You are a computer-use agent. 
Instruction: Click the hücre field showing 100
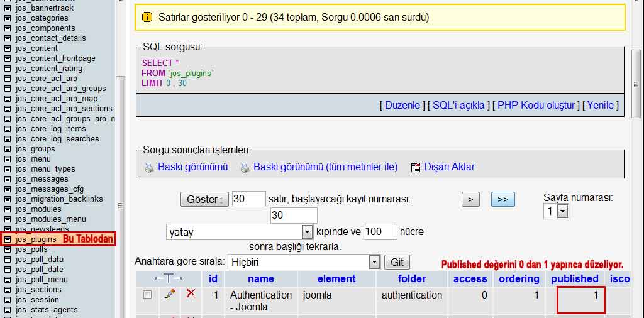(x=380, y=233)
